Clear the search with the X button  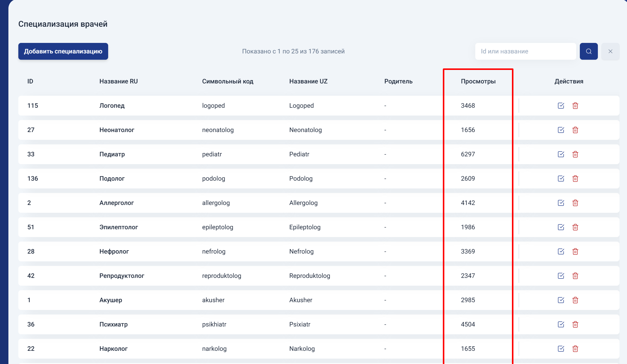[610, 51]
